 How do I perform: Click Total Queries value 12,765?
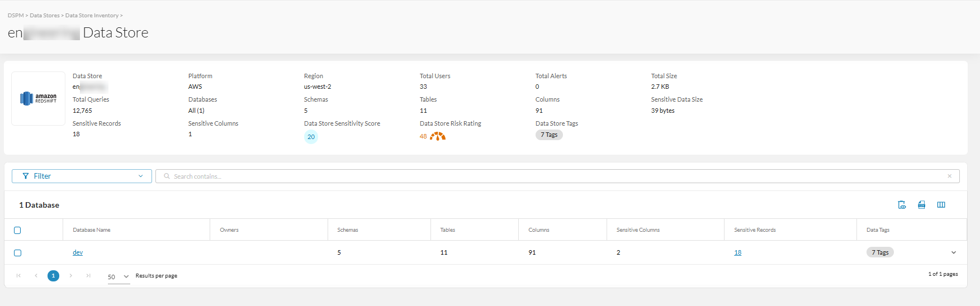[x=82, y=111]
